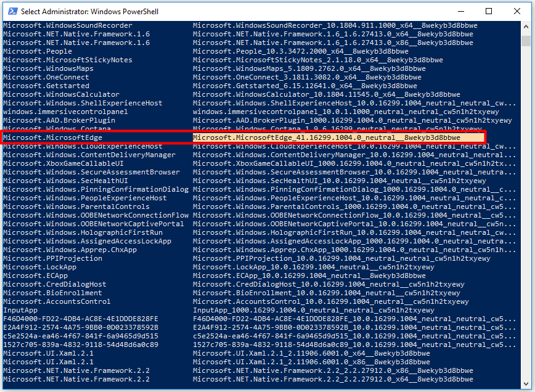Click Microsoft.WindowsCalculator_10.1804.11545.0_x64 full name
535x392 pixels.
coord(327,94)
